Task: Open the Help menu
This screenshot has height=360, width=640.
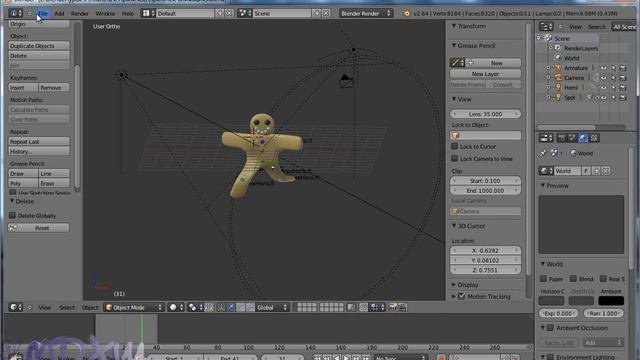Action: click(x=128, y=13)
